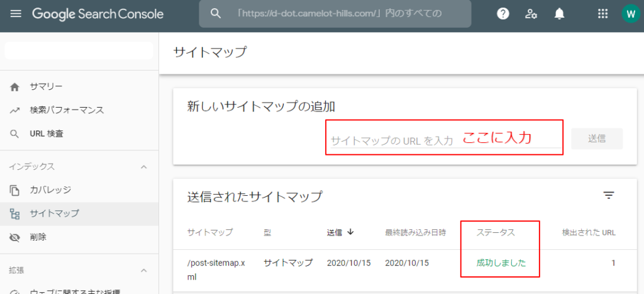Viewport: 644px width, 294px height.
Task: Click the help question mark icon
Action: pos(503,14)
